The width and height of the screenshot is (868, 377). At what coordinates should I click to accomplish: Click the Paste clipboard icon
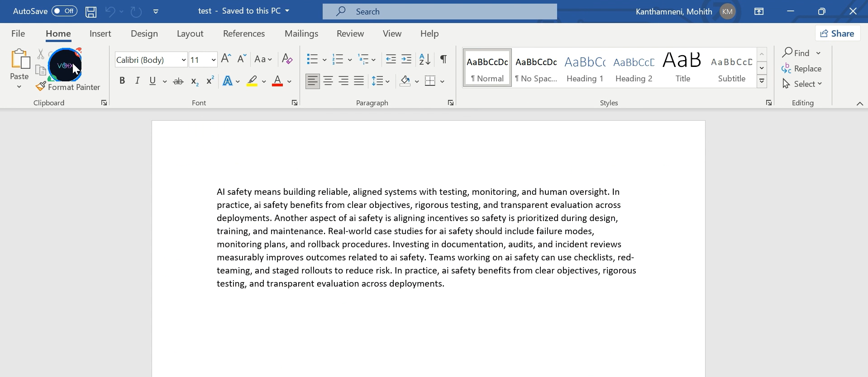[20, 59]
